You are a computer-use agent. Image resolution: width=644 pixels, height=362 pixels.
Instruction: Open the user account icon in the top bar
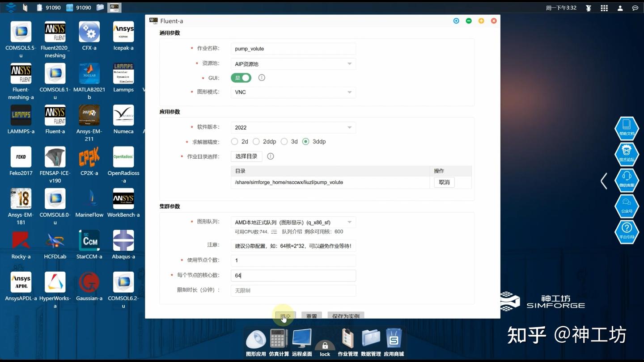620,8
